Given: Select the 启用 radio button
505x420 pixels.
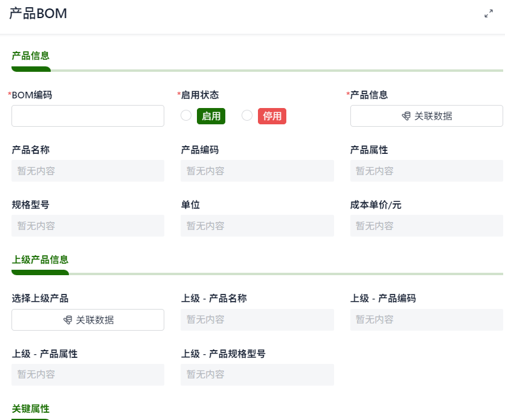Looking at the screenshot, I should click(186, 115).
